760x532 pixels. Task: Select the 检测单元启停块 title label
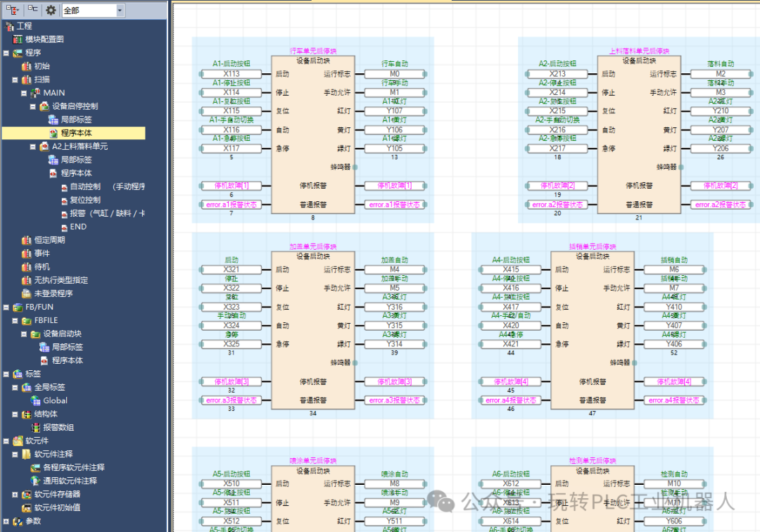click(593, 461)
